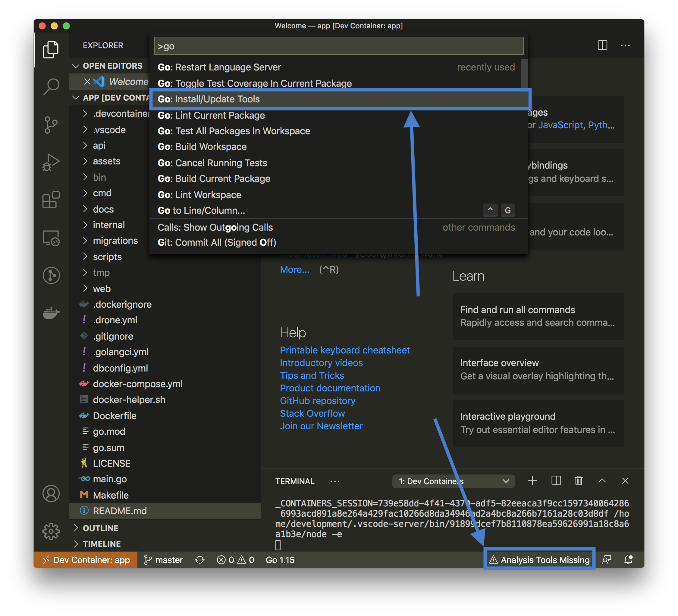Open the Extensions view icon

51,200
